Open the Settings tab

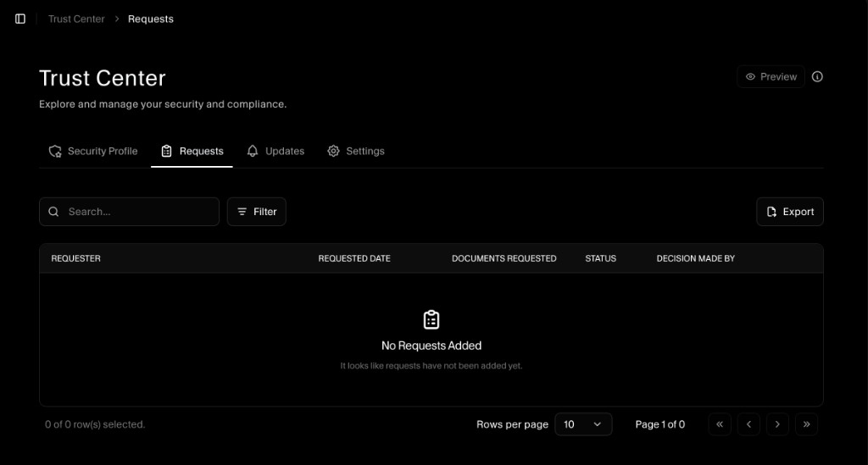click(356, 151)
